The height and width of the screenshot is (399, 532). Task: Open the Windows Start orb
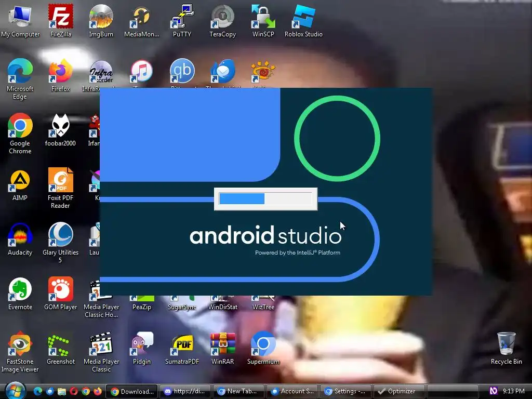click(15, 391)
